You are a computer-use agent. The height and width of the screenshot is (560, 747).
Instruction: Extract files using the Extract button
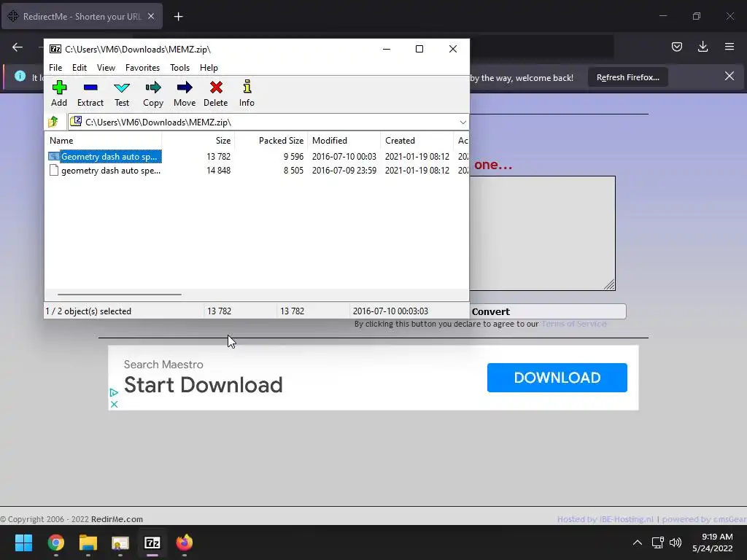[90, 93]
